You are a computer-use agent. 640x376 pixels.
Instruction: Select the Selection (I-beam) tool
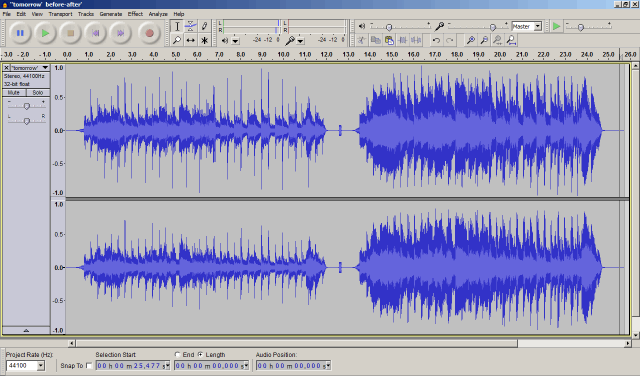pyautogui.click(x=177, y=27)
